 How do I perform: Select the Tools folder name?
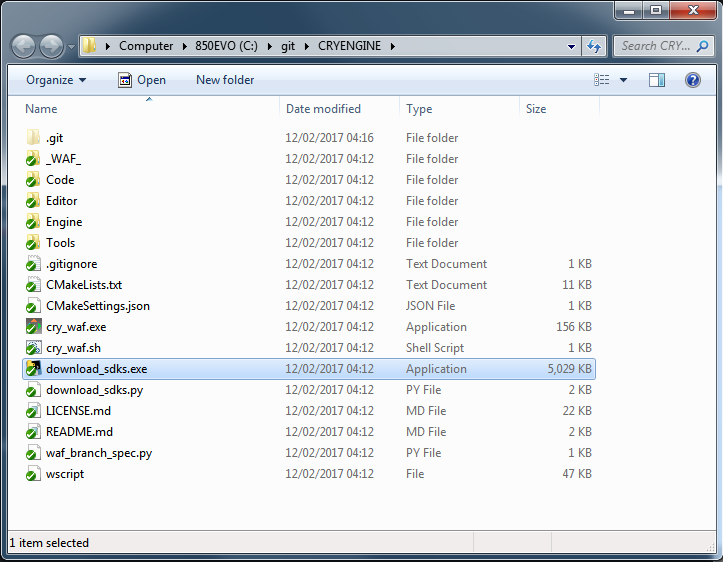click(60, 243)
